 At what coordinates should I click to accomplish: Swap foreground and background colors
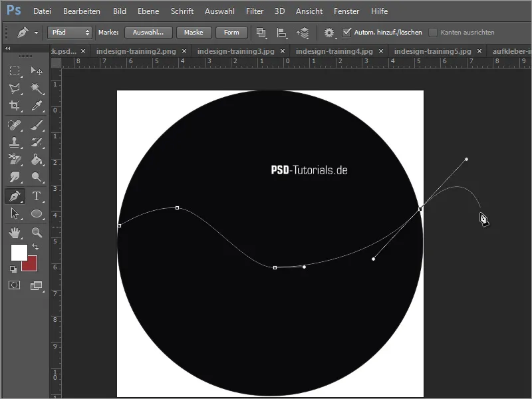click(35, 247)
